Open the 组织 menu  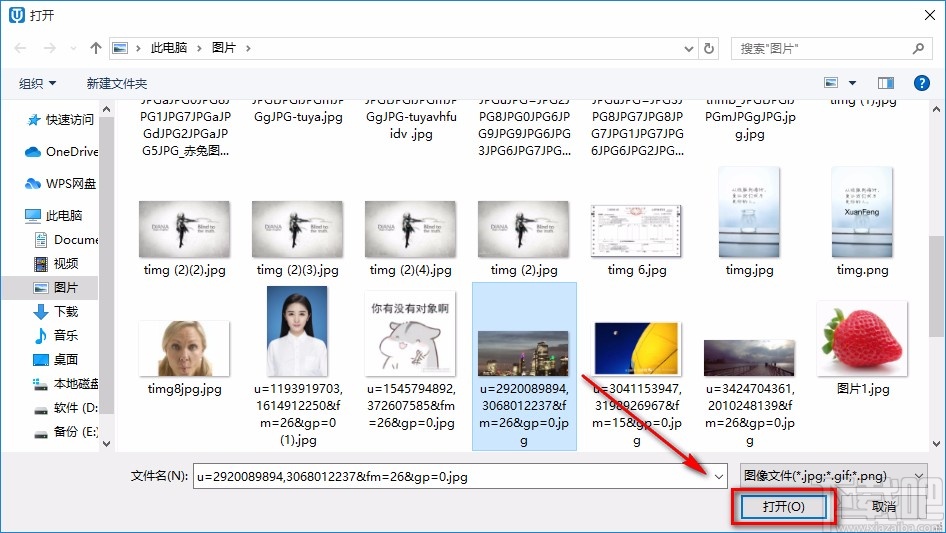click(37, 83)
